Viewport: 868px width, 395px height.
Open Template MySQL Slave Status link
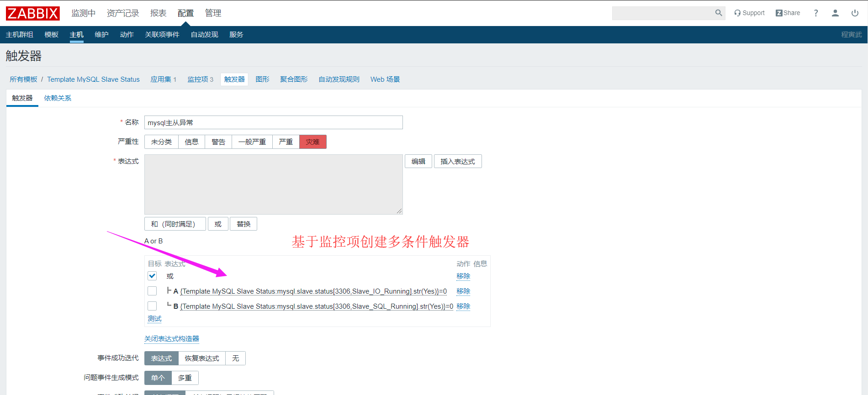[x=94, y=79]
